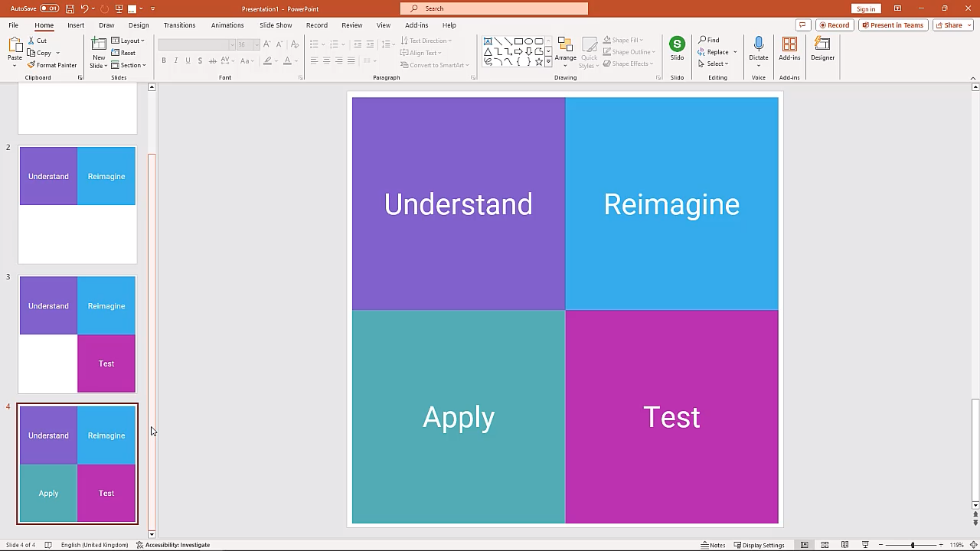This screenshot has height=551, width=980.
Task: Switch to the Insert tab
Action: pyautogui.click(x=76, y=25)
